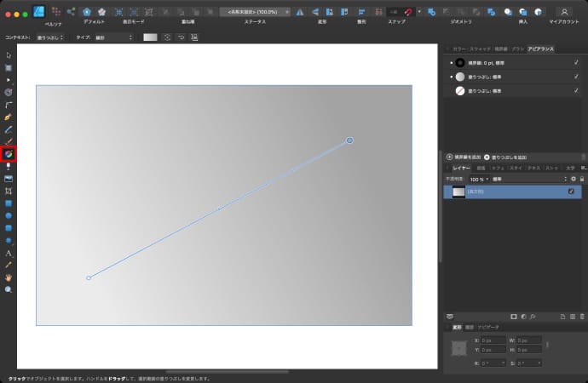
Task: Click the Add Stroke button
Action: pos(464,157)
